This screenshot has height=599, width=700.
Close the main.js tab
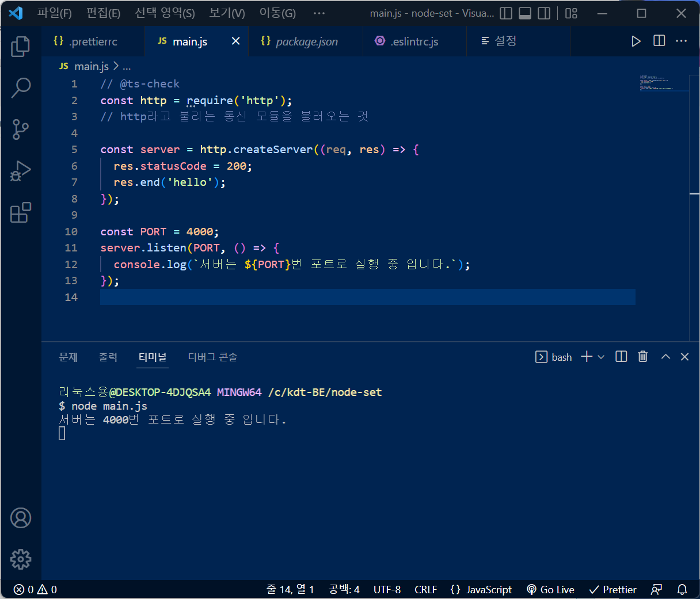click(x=235, y=41)
